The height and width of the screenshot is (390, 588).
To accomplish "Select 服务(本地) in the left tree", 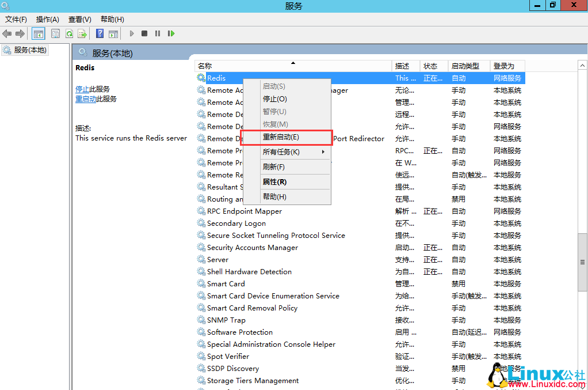I will [x=30, y=50].
